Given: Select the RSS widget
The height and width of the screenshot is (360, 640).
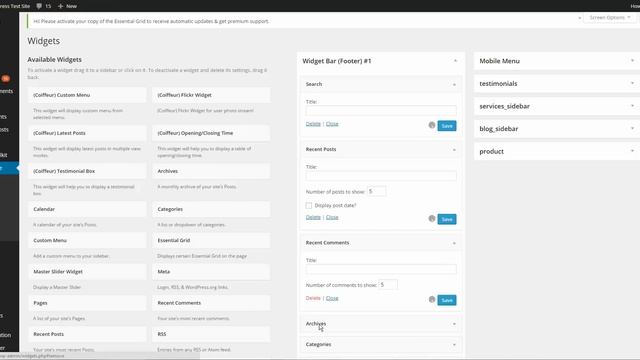Looking at the screenshot, I should click(211, 334).
